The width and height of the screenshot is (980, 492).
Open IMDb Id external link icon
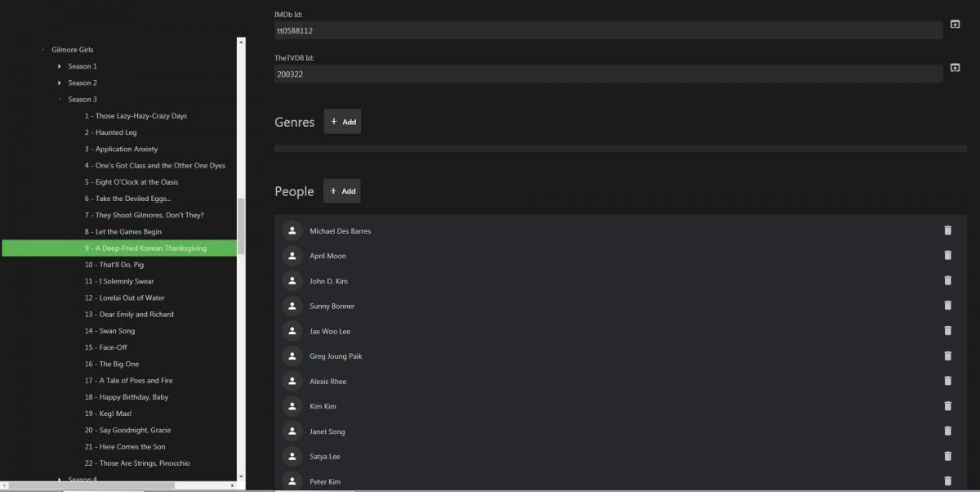[955, 25]
